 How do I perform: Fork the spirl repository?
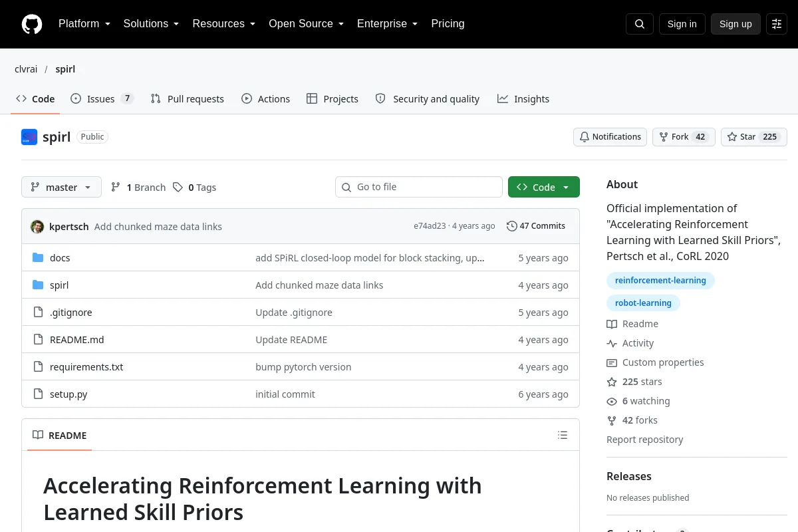click(684, 137)
